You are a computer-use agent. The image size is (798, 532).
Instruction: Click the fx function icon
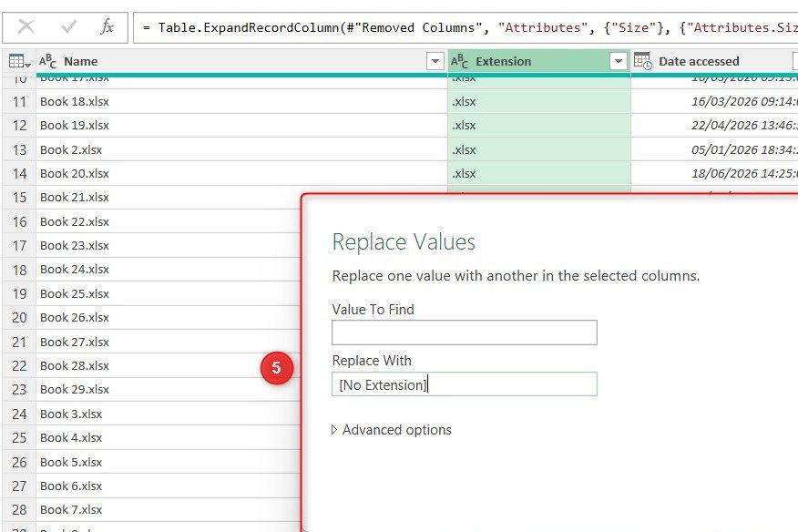pyautogui.click(x=107, y=27)
